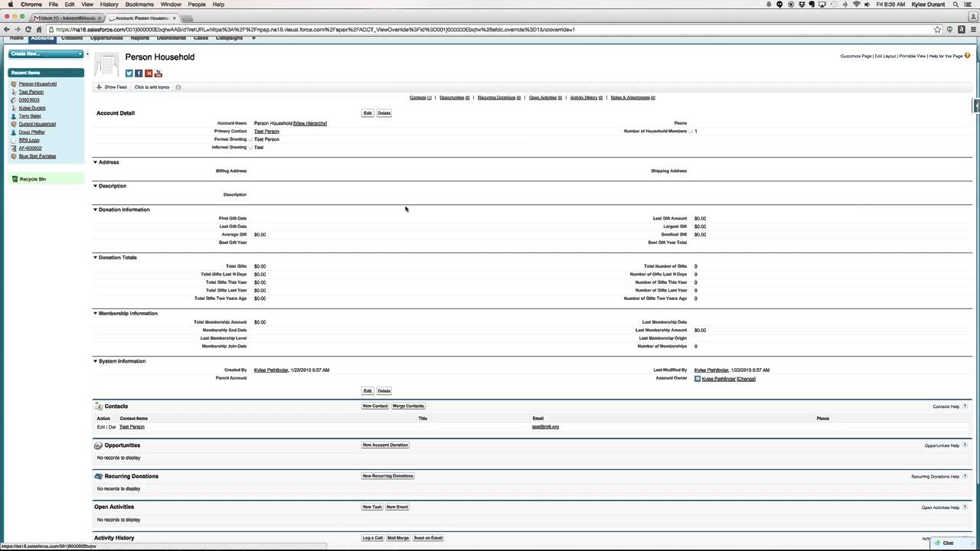Click the Facebook icon under Person Household
This screenshot has width=980, height=551.
click(139, 73)
